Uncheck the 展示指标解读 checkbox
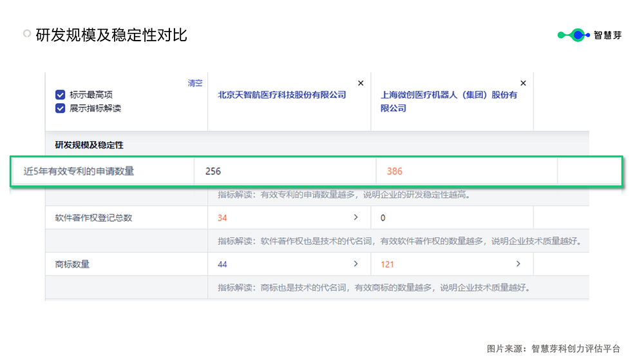This screenshot has width=644, height=363. pyautogui.click(x=60, y=108)
